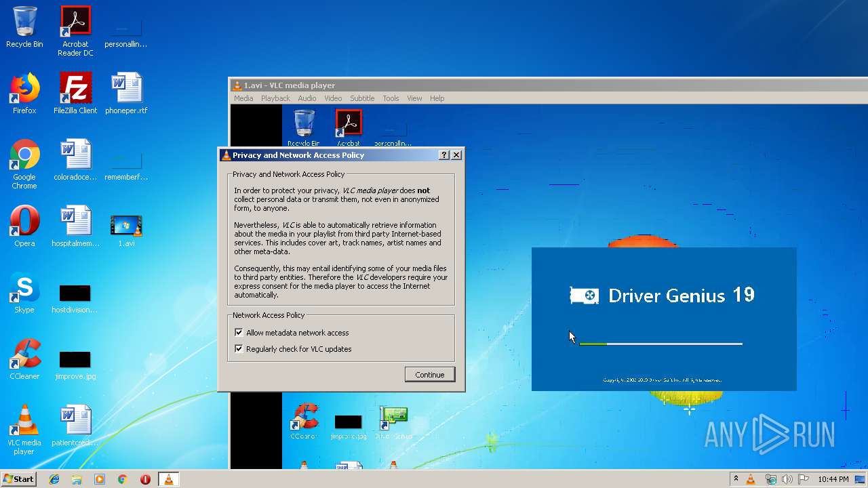Open VLC Tools menu

point(391,98)
